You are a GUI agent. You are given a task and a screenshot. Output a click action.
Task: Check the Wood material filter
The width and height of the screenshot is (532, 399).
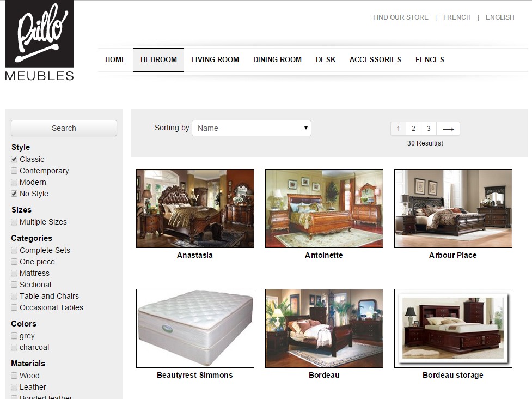[x=14, y=376]
